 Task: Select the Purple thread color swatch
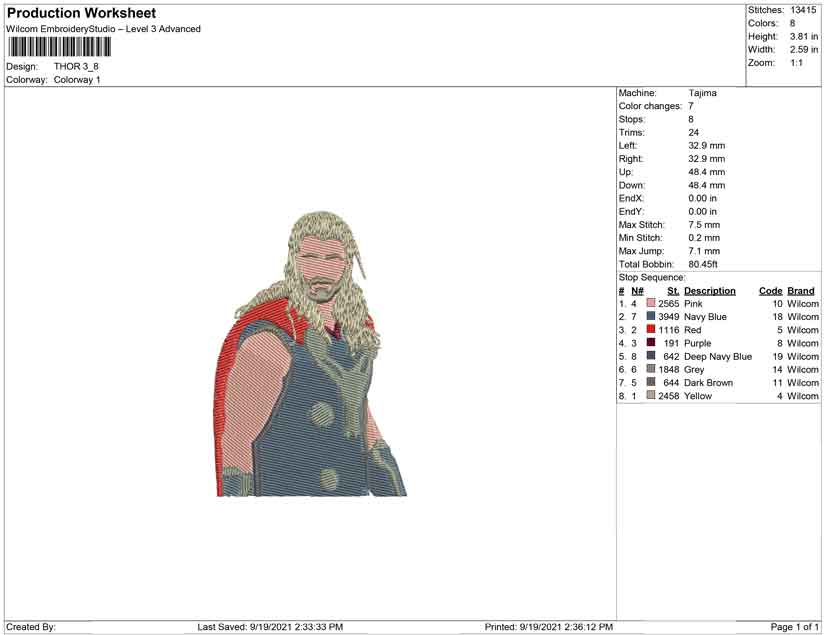[651, 342]
